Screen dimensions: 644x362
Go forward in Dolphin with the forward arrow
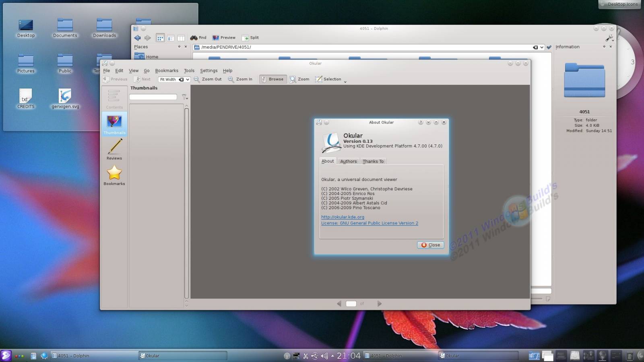coord(147,38)
